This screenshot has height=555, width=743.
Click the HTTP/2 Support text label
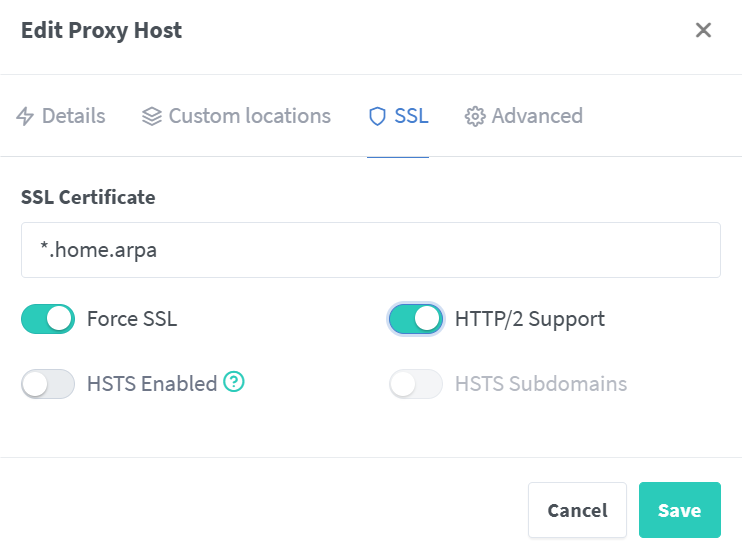point(530,319)
